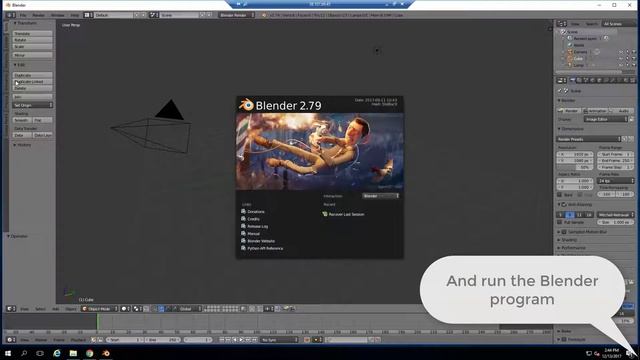Click the Animation render button
Screen dimensions: 640x360
595,111
